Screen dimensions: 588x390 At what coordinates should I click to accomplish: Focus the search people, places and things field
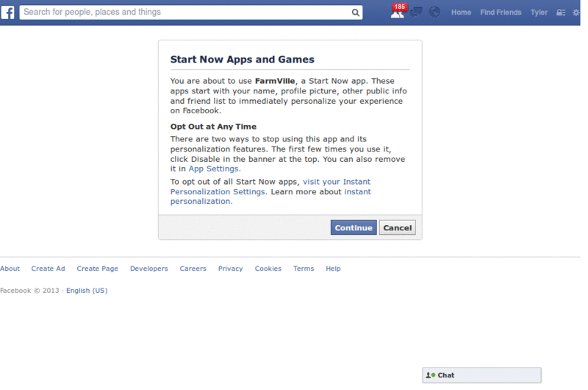coord(191,13)
